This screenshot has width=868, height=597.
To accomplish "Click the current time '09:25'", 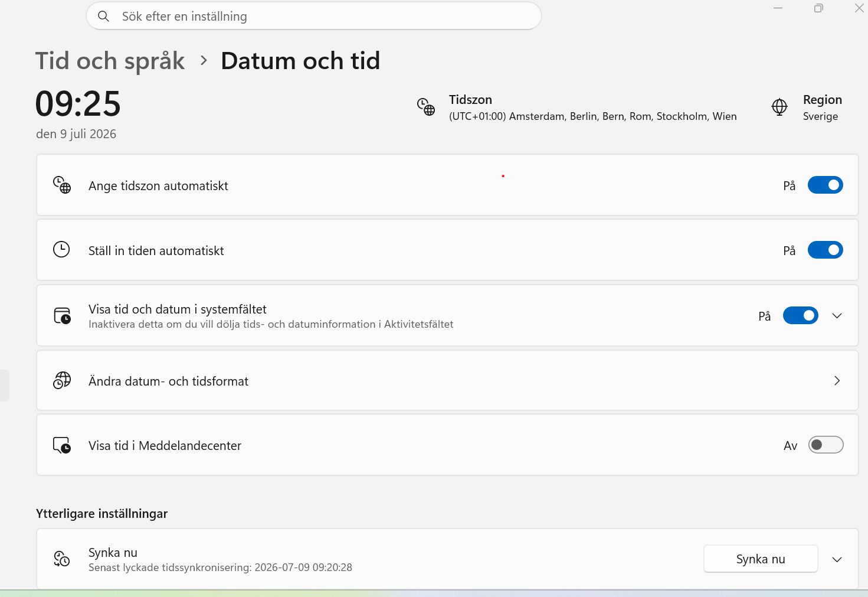I will click(78, 104).
